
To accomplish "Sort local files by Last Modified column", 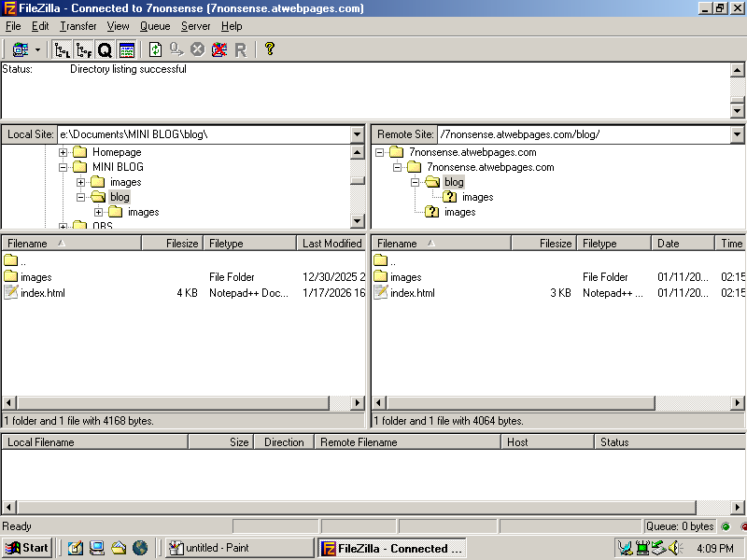I will point(331,244).
